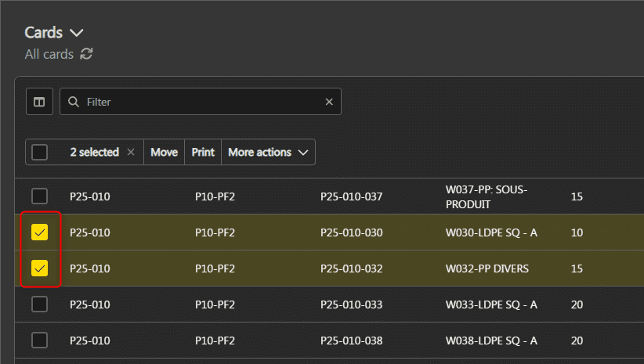Open the More actions dropdown
Viewport: 644px width, 364px height.
[268, 152]
